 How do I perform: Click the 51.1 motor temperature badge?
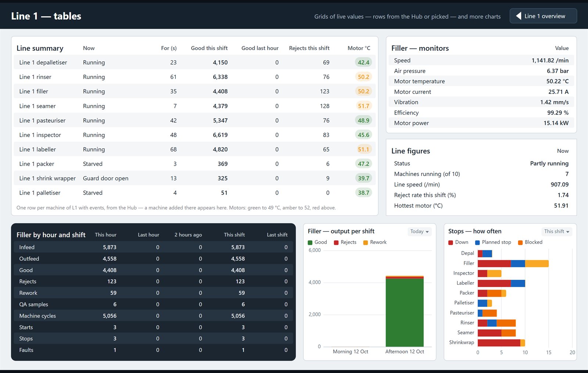[x=363, y=149]
